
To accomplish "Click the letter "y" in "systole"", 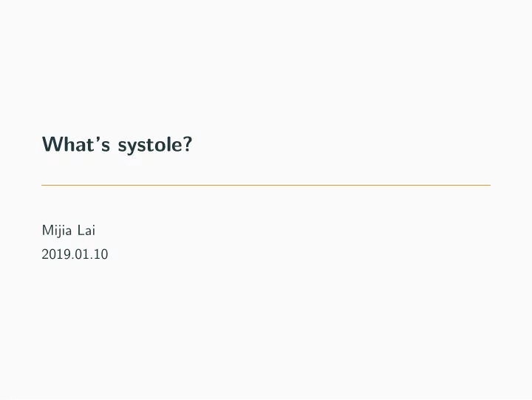I will click(133, 147).
